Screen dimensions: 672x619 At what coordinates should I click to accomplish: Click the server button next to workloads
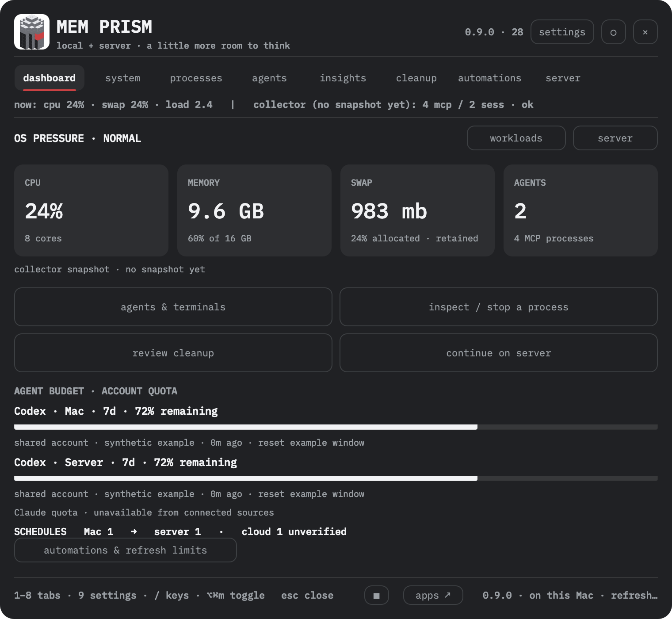[x=615, y=138]
